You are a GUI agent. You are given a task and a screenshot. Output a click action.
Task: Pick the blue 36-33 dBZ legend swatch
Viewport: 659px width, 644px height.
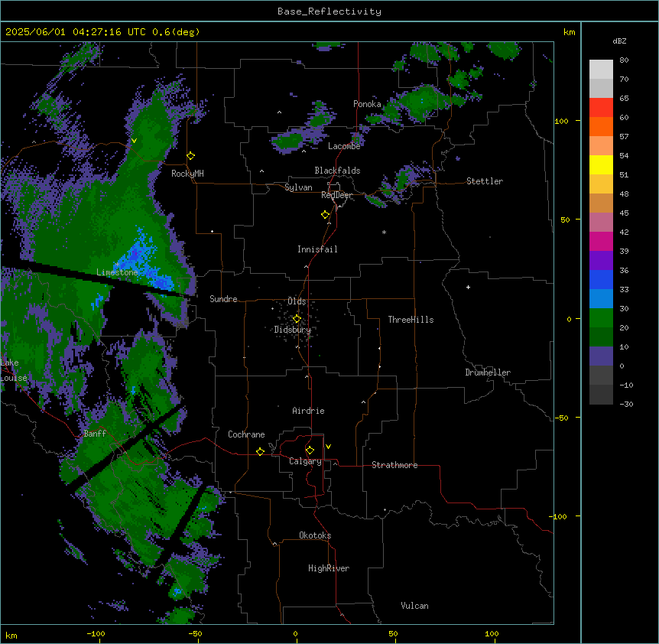coord(601,279)
